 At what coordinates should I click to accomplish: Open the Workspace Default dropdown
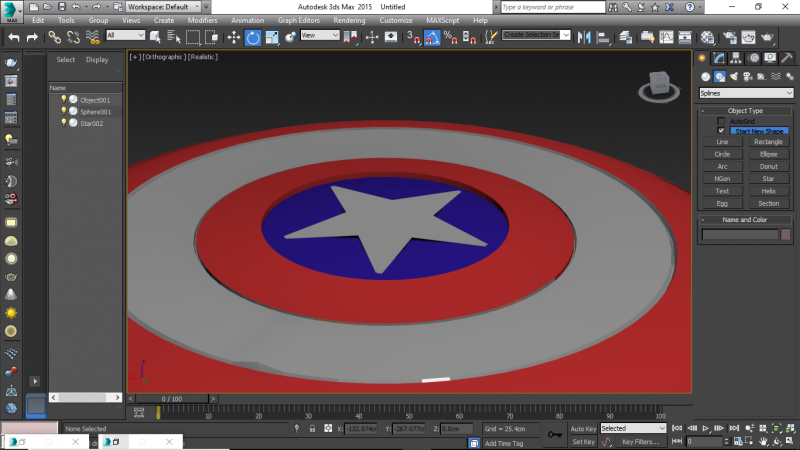tap(164, 7)
